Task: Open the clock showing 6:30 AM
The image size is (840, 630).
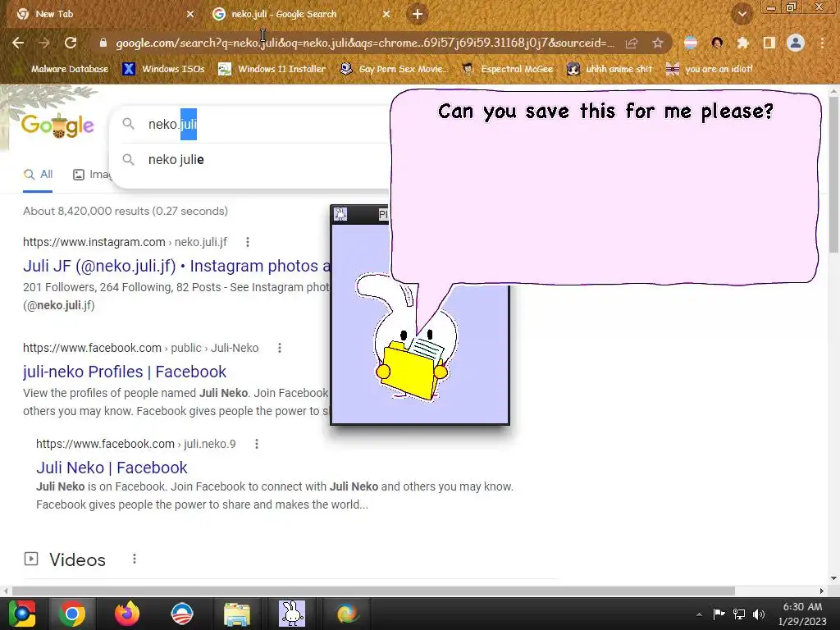Action: coord(802,614)
